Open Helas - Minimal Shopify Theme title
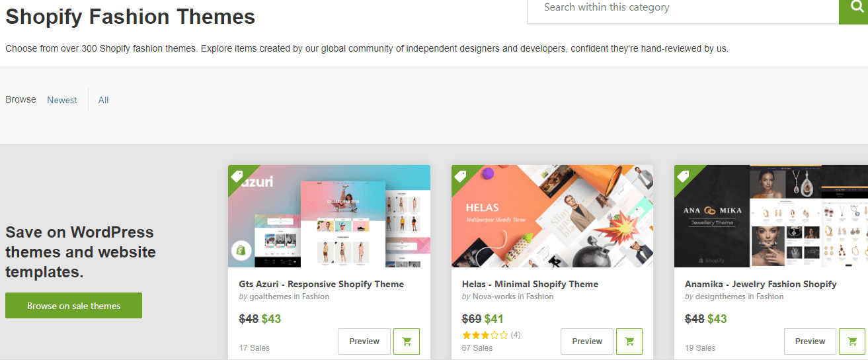The height and width of the screenshot is (364, 868). (x=530, y=284)
